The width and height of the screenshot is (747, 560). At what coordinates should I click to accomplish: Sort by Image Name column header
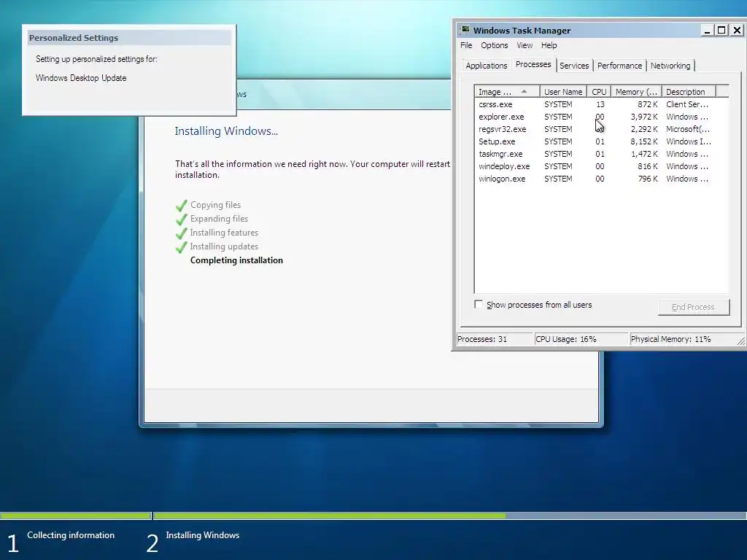[507, 91]
